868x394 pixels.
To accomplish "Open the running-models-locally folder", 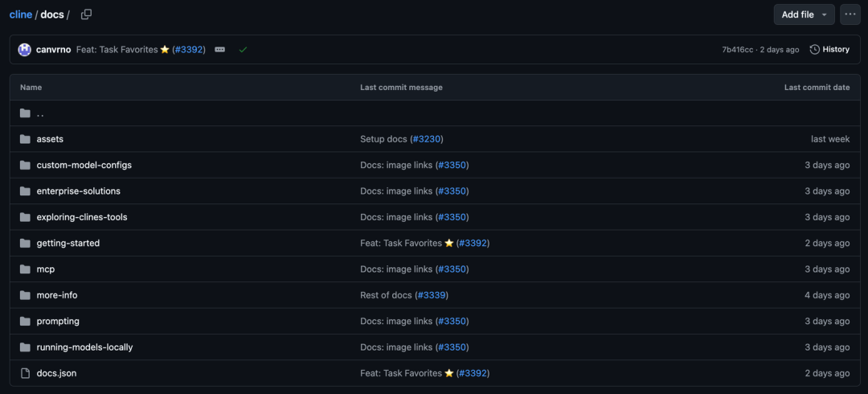I will click(x=84, y=347).
